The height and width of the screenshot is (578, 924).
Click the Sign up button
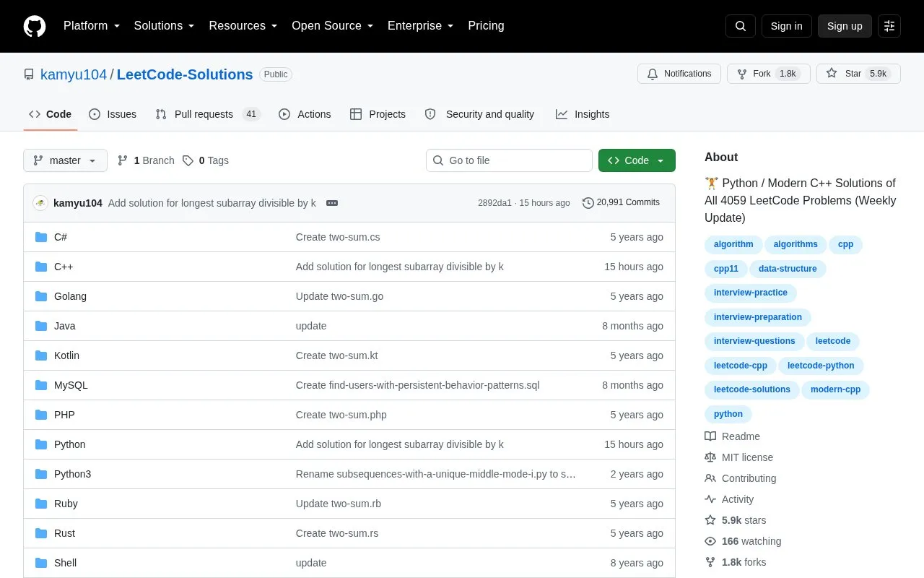point(845,26)
